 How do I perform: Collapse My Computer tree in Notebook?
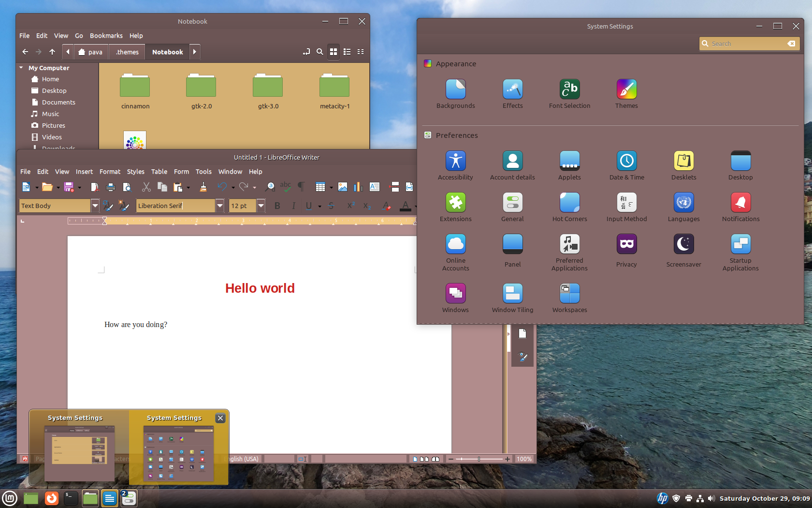pos(21,68)
